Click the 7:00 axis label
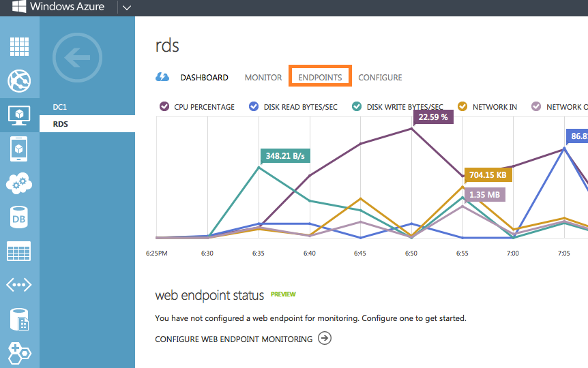 pyautogui.click(x=513, y=254)
